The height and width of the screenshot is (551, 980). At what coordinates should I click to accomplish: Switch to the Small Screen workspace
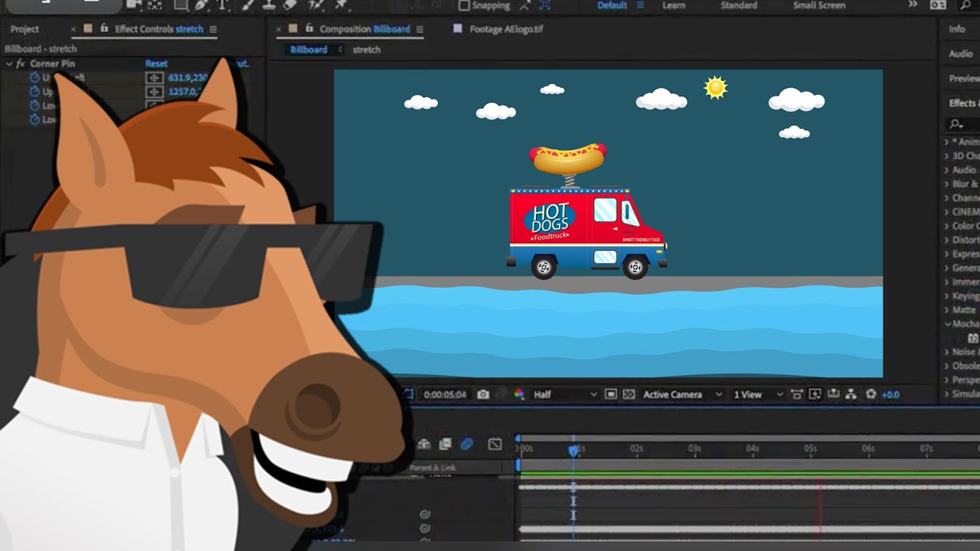819,5
